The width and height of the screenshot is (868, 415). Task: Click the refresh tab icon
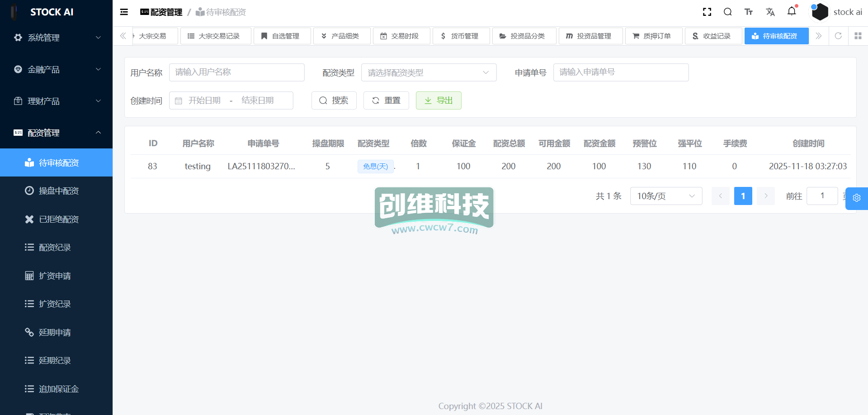(838, 36)
